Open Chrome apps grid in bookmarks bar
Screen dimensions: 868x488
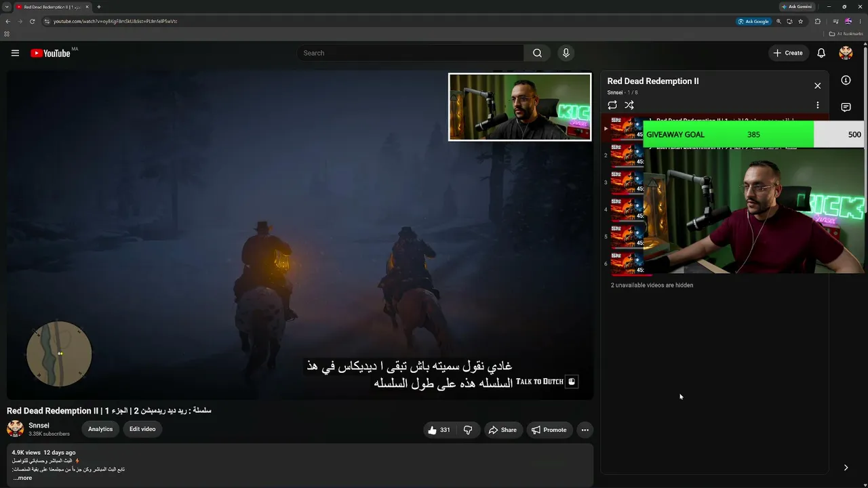[7, 33]
